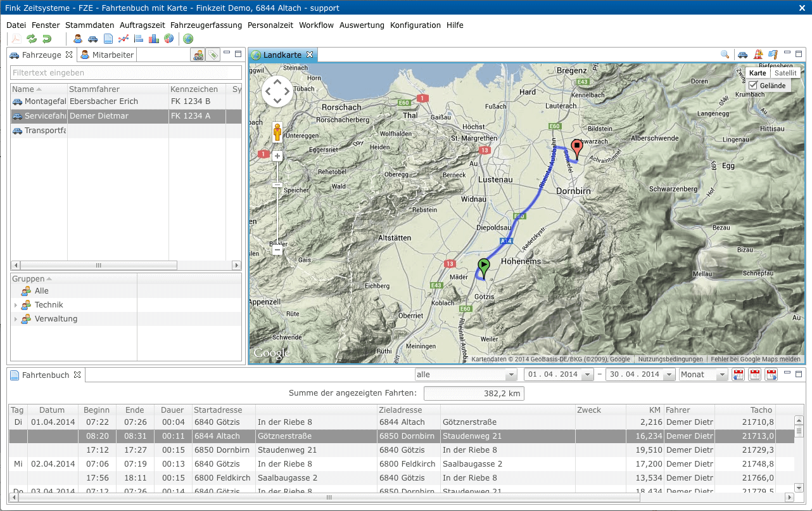
Task: Go to next month via calendar icon
Action: [x=771, y=375]
